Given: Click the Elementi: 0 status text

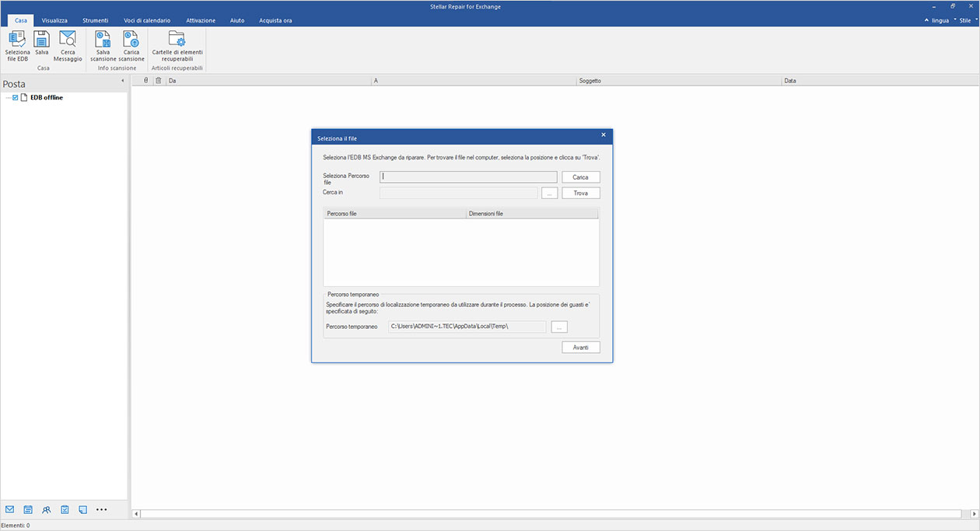Looking at the screenshot, I should (16, 526).
